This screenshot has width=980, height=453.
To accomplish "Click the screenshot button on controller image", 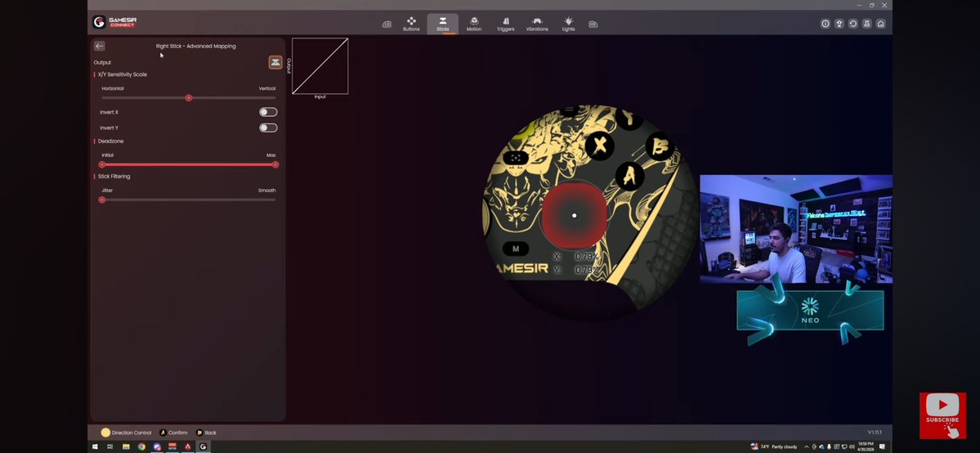I will [x=517, y=159].
